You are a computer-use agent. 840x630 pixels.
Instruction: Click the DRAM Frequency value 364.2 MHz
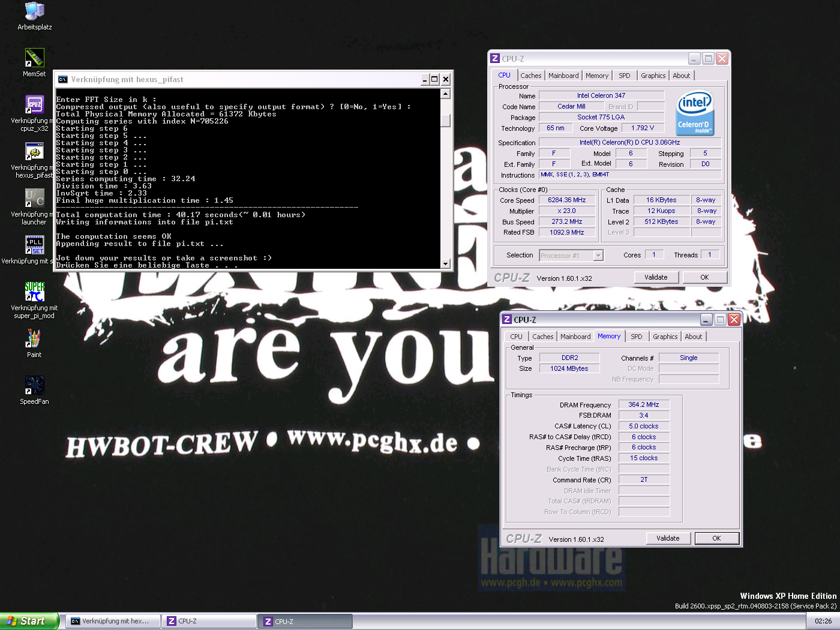pos(644,404)
